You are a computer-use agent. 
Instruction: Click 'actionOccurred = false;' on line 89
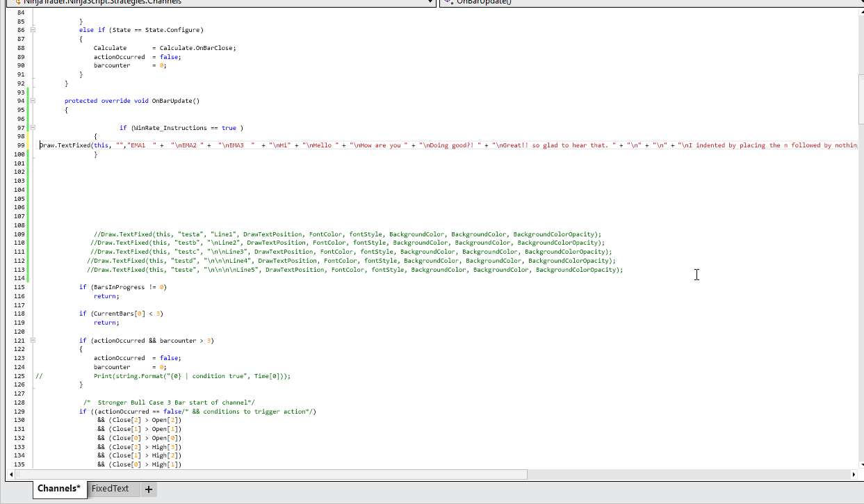pyautogui.click(x=137, y=57)
